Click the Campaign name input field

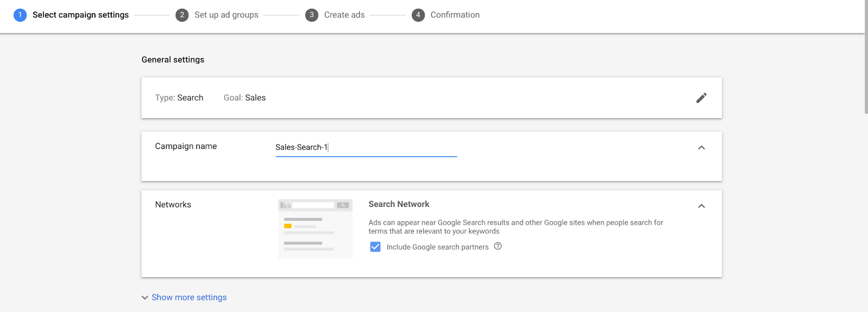[366, 147]
